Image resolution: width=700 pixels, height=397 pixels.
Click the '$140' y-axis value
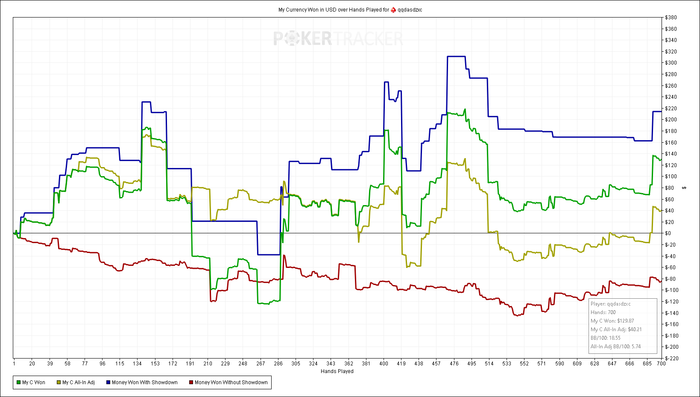pos(671,154)
